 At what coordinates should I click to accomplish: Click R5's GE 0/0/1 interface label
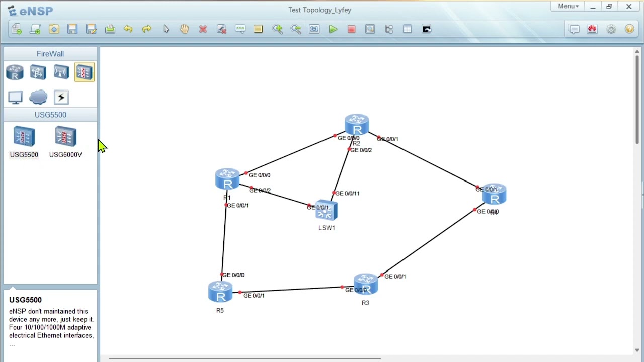[x=254, y=295]
